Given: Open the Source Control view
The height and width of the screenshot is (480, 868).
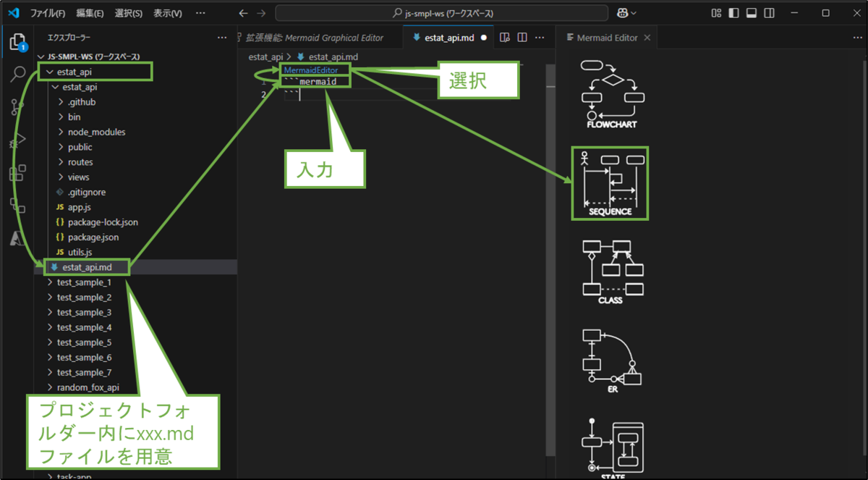Looking at the screenshot, I should [x=18, y=108].
